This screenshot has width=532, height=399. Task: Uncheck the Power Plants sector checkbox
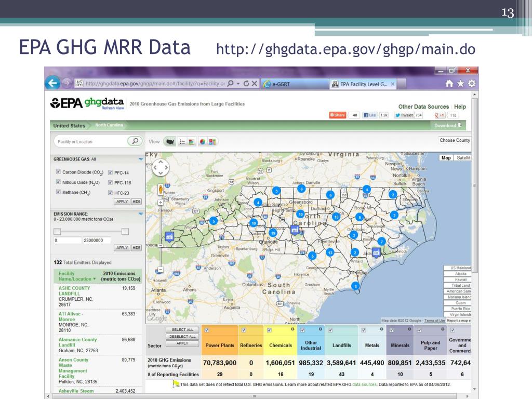(207, 330)
